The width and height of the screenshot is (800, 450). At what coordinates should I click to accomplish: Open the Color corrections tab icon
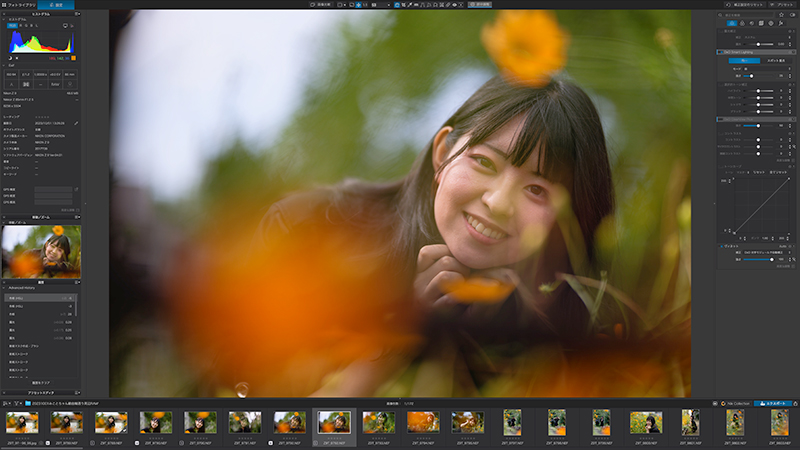click(742, 23)
